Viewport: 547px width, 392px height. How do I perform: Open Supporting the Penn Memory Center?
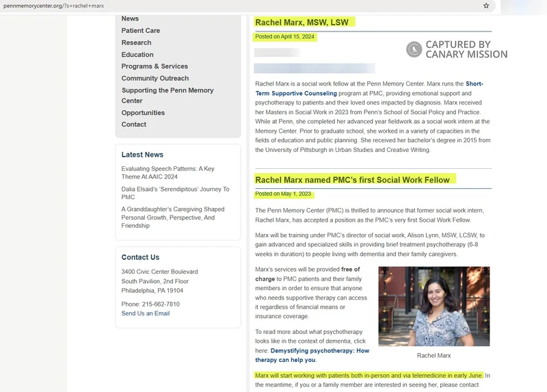(x=168, y=95)
